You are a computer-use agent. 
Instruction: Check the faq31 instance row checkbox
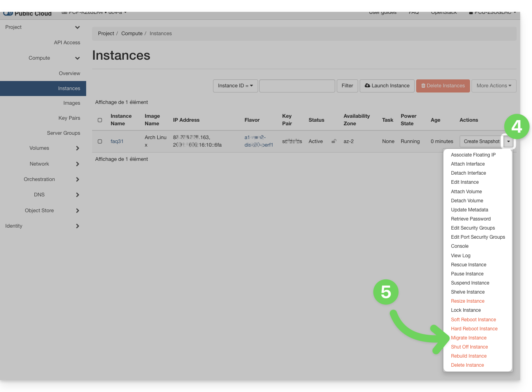pos(100,141)
